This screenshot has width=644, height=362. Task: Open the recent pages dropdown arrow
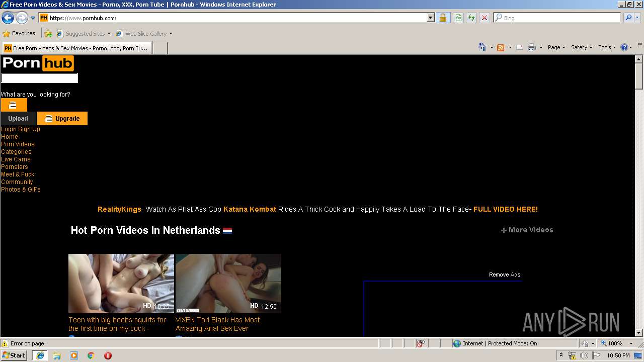33,18
